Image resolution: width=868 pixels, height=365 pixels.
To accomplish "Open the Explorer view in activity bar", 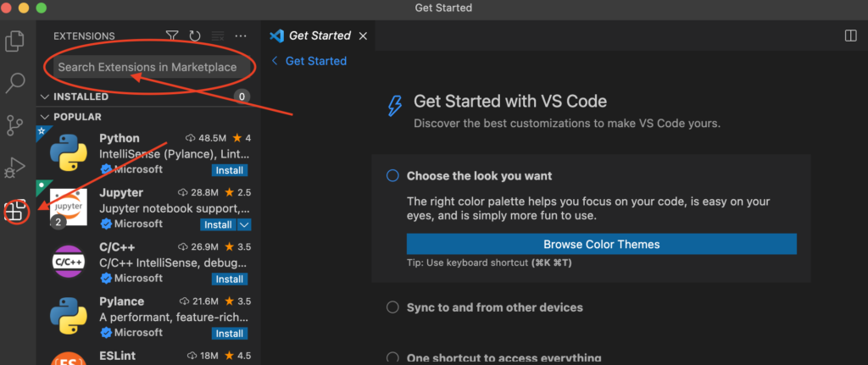I will 15,40.
